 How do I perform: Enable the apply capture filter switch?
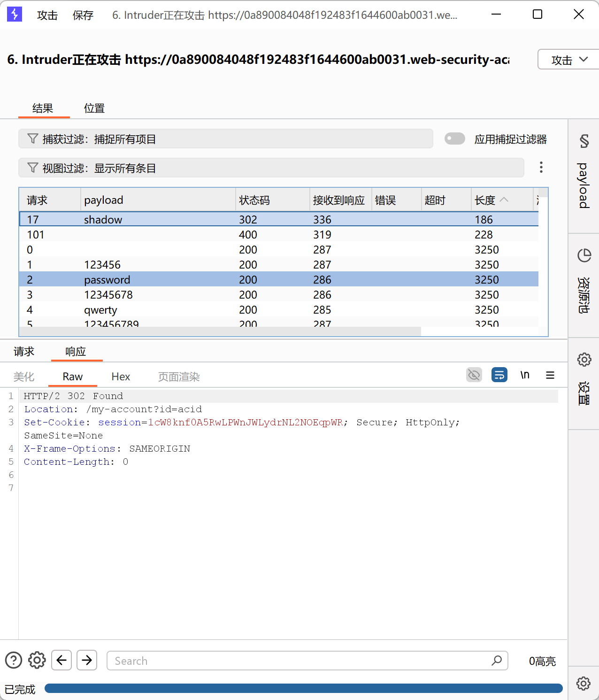(x=454, y=139)
